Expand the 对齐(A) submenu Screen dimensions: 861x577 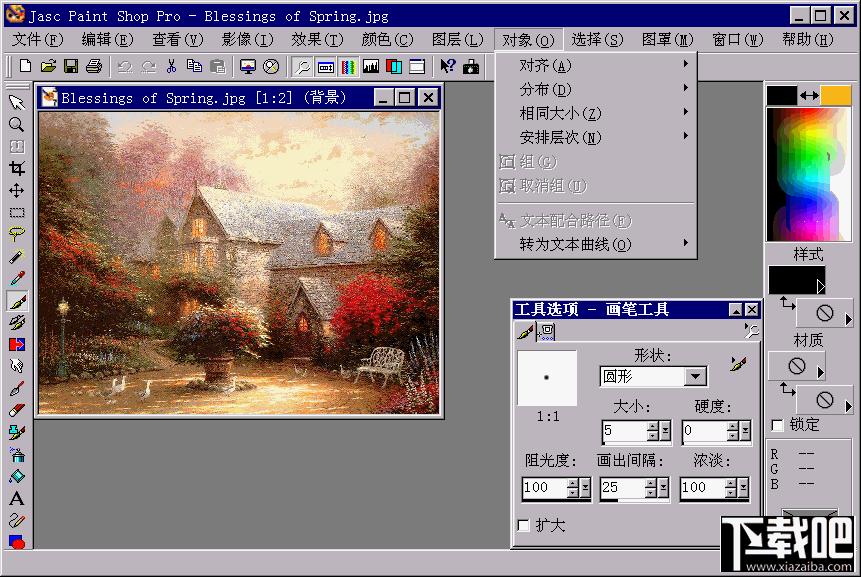point(596,65)
